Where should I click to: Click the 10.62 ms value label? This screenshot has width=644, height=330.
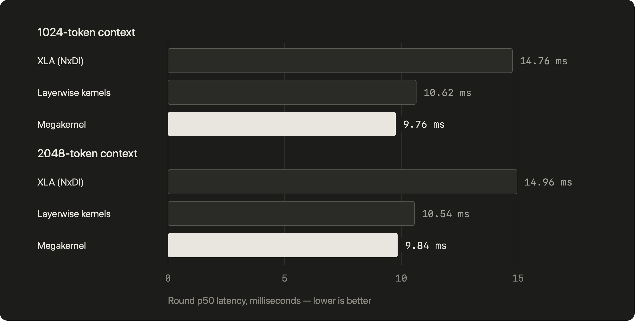447,93
